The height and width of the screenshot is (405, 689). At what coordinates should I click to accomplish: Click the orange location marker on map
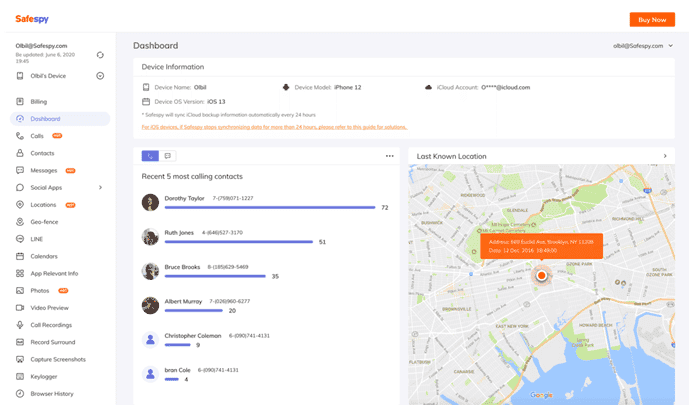541,275
